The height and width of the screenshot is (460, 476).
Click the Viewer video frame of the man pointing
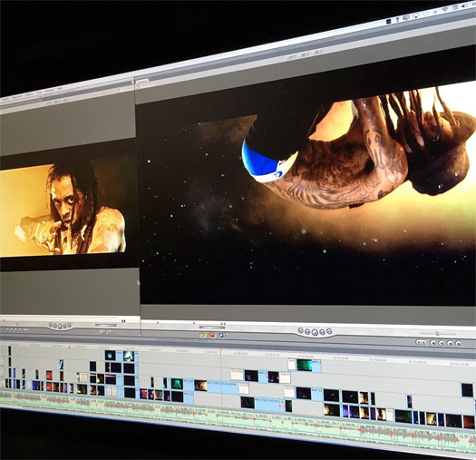[63, 209]
